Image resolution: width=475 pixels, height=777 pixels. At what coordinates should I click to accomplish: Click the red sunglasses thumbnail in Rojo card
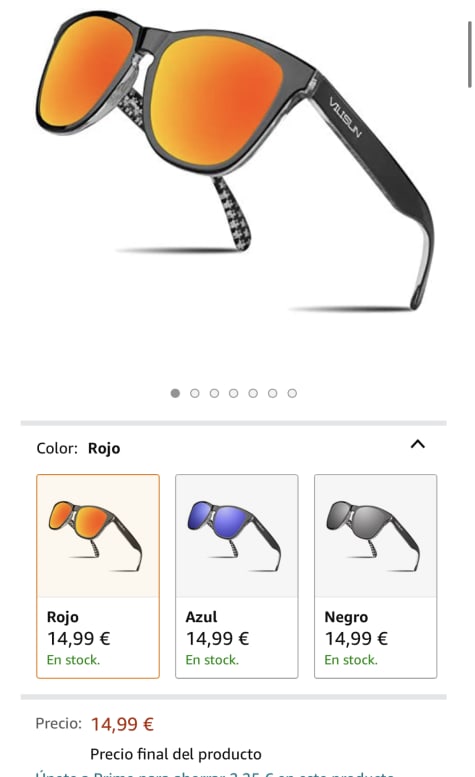point(96,536)
